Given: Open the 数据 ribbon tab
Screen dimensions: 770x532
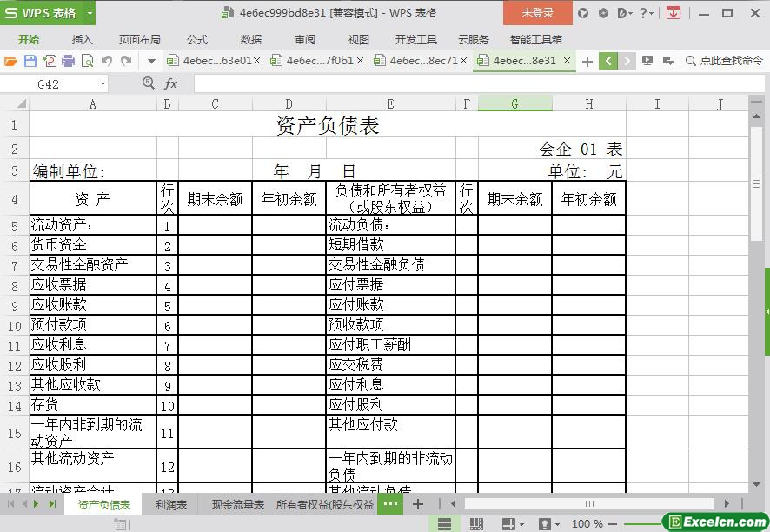Looking at the screenshot, I should (x=251, y=39).
